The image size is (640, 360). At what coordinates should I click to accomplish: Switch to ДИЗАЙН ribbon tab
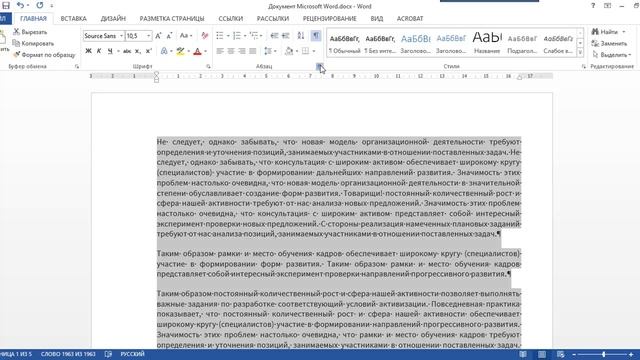point(113,18)
